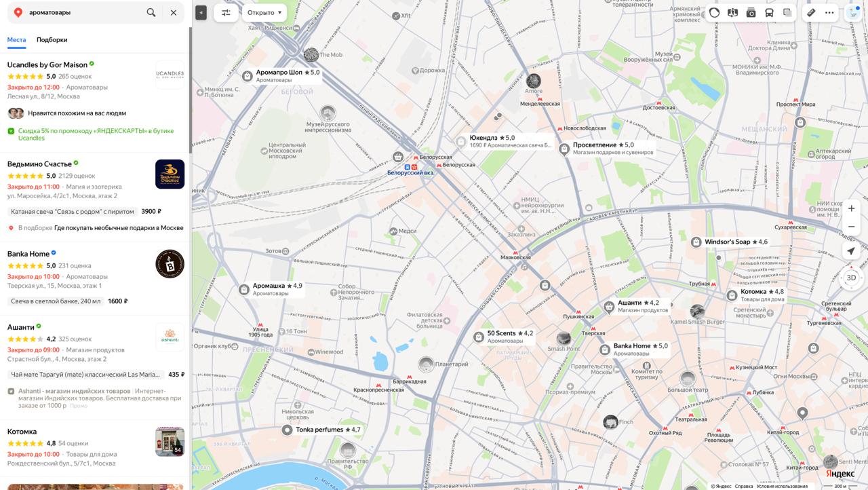Switch map to 3D tilt mode
Viewport: 868px width, 490px height.
point(851,278)
